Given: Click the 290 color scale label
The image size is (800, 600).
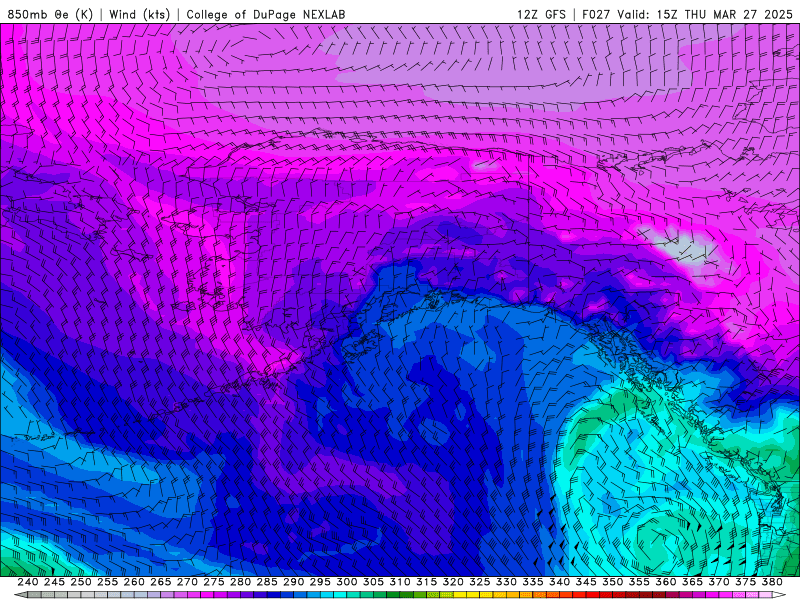Looking at the screenshot, I should pyautogui.click(x=293, y=582).
